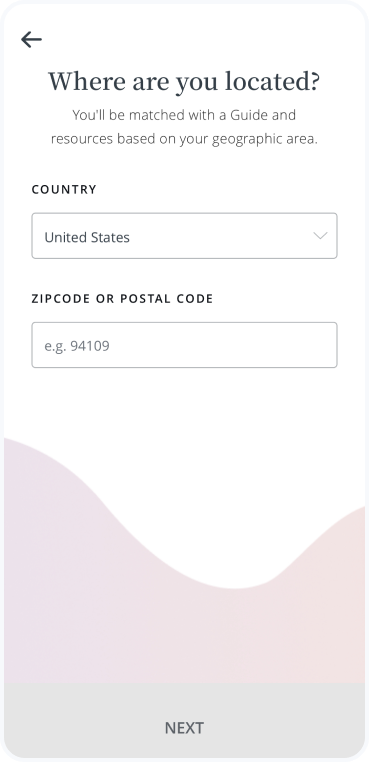The width and height of the screenshot is (369, 762).
Task: Click the 'e.g. 94109' placeholder text
Action: [77, 346]
